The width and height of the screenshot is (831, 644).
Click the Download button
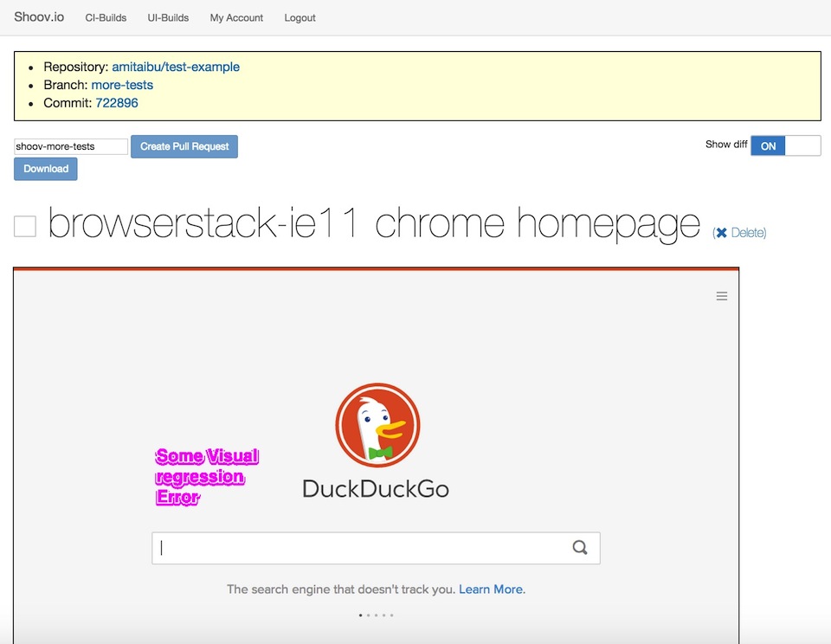coord(46,169)
